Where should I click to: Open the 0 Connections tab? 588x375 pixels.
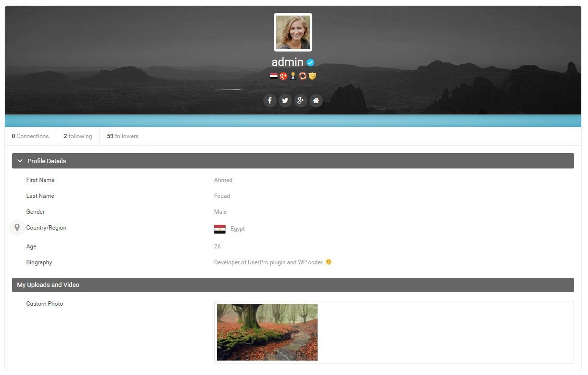point(30,136)
